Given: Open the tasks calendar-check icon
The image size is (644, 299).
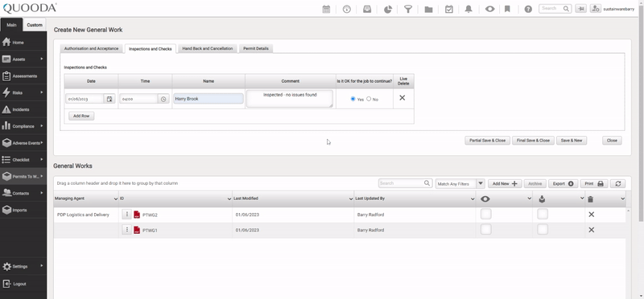Looking at the screenshot, I should (449, 9).
